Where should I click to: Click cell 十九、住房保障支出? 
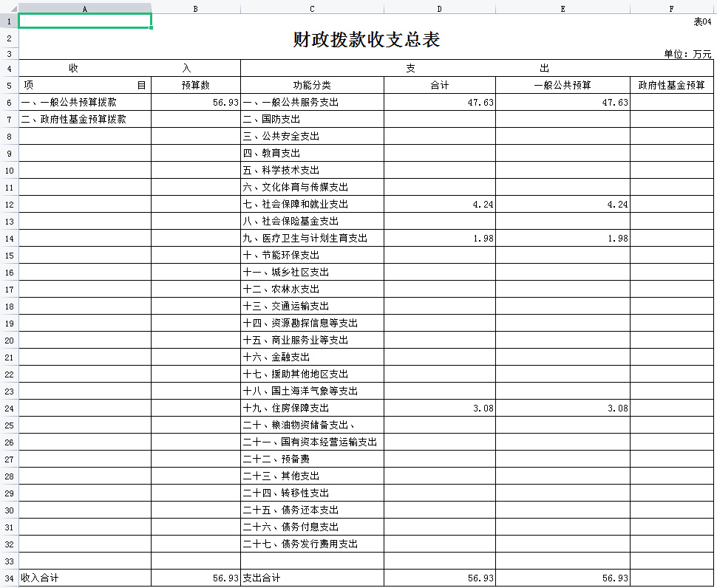click(x=313, y=408)
